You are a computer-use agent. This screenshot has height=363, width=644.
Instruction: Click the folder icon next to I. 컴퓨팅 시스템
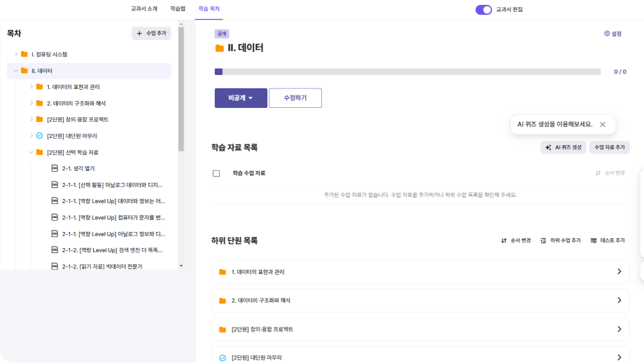pyautogui.click(x=24, y=54)
